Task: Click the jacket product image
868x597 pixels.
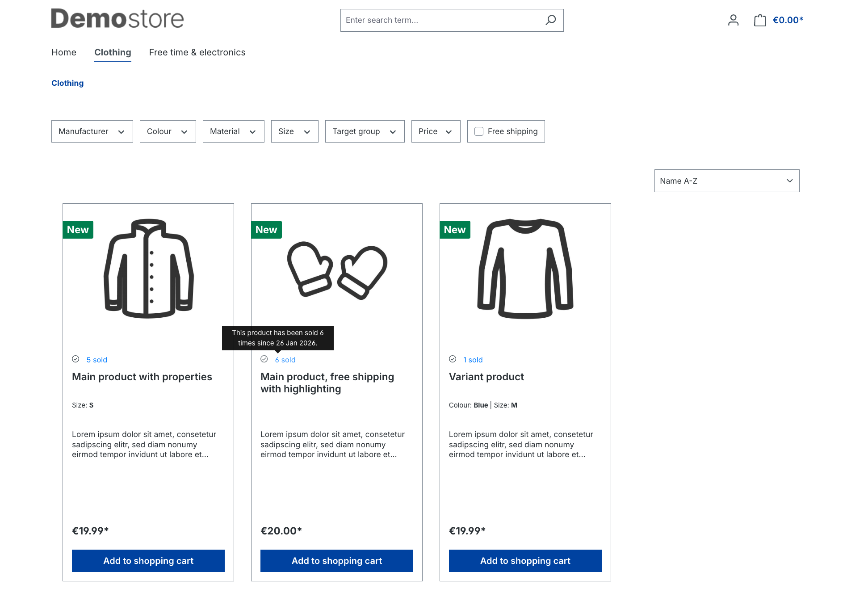Action: [x=148, y=268]
